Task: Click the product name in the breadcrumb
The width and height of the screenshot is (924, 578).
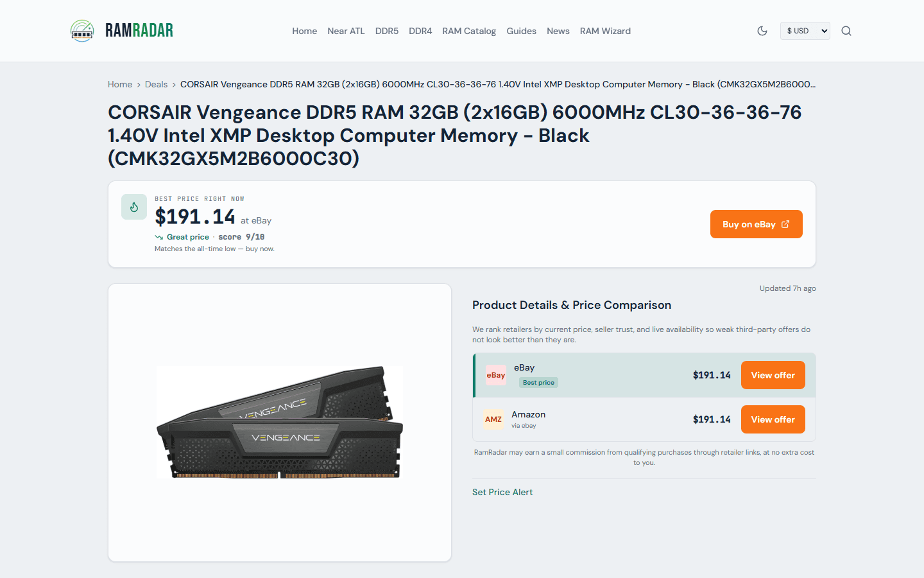Action: coord(498,84)
